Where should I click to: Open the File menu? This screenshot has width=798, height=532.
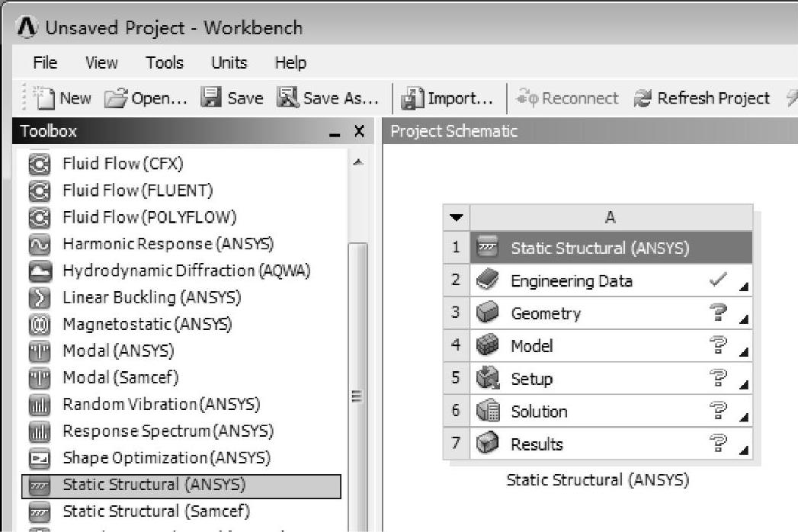click(45, 62)
